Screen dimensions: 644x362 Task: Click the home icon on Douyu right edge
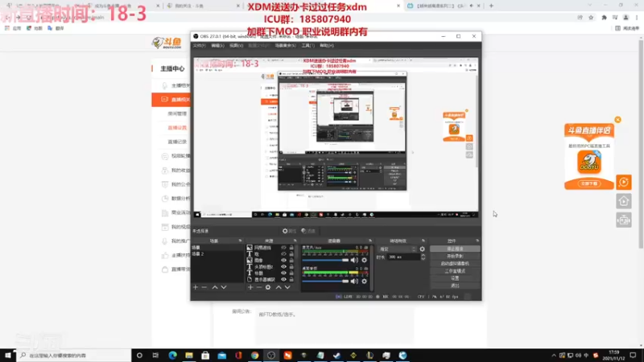(x=623, y=201)
